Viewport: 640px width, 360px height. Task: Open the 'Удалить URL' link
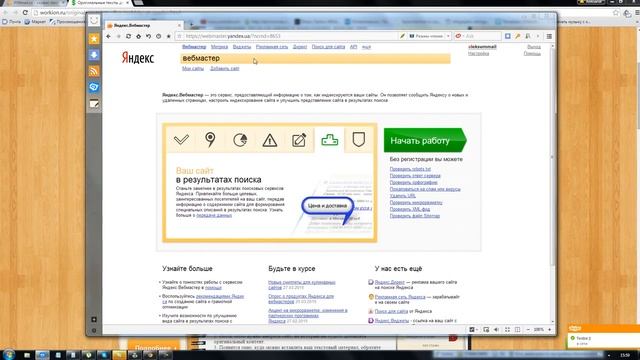pos(402,196)
